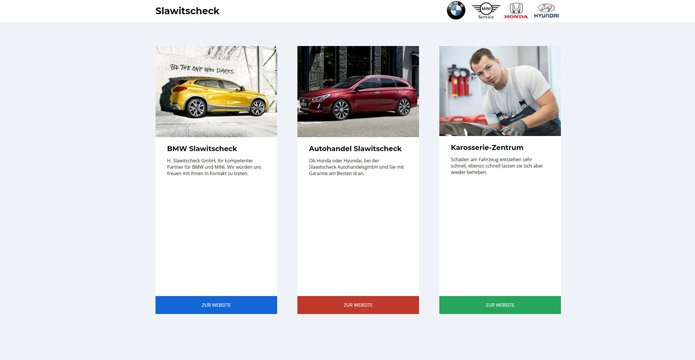
Task: Select the BMW Slawitscheck description paragraph
Action: pos(215,167)
